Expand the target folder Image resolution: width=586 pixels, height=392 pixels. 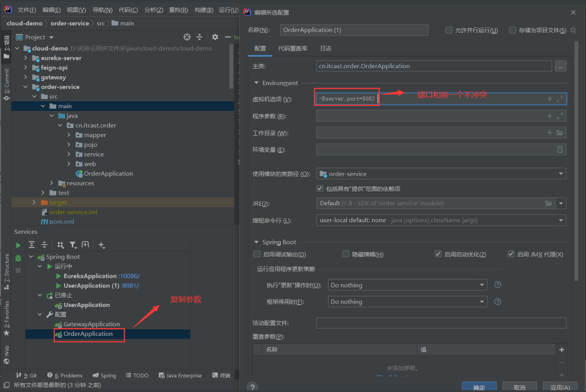[34, 202]
